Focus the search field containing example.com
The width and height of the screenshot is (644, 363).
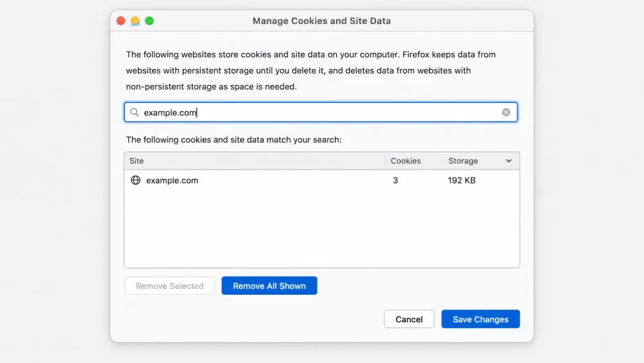coord(321,112)
